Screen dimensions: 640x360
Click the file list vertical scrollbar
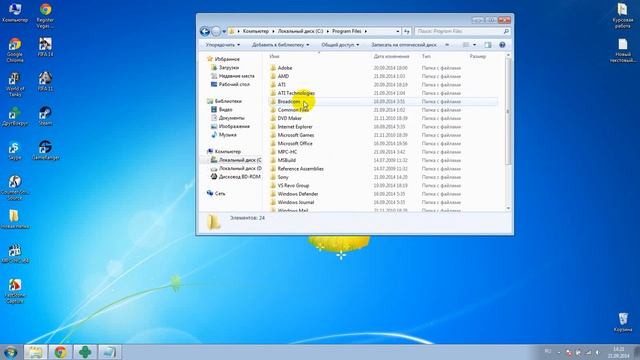(x=508, y=112)
